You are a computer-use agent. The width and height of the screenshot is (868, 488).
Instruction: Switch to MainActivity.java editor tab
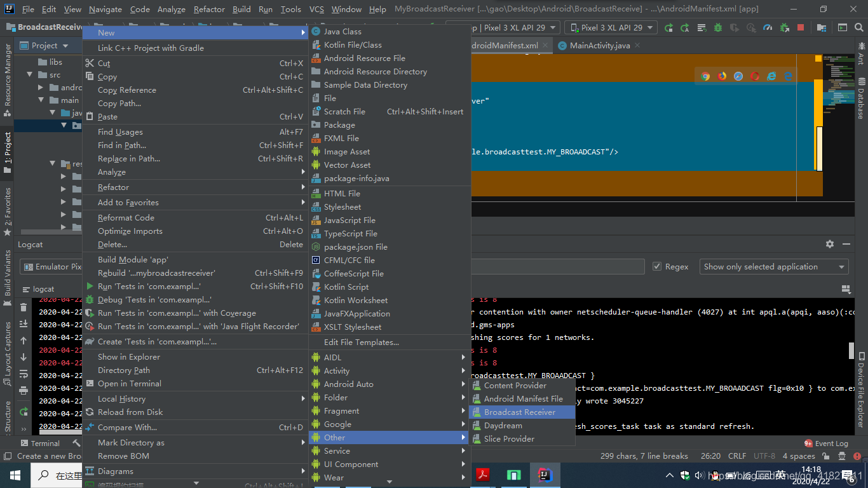(x=599, y=46)
